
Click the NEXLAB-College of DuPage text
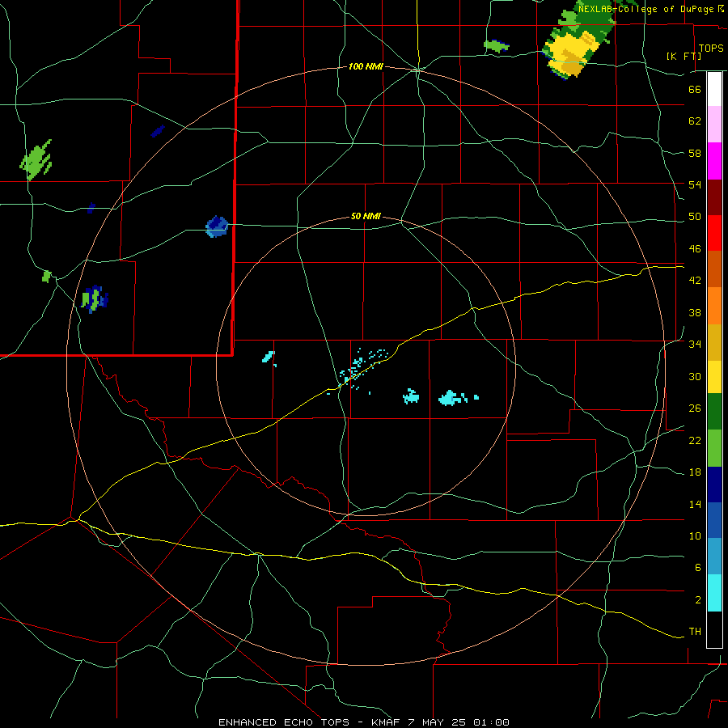(x=645, y=9)
